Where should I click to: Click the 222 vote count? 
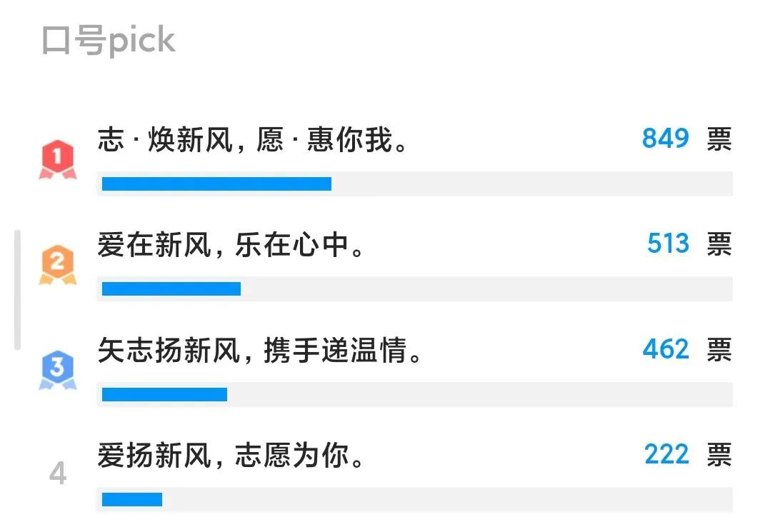click(667, 454)
